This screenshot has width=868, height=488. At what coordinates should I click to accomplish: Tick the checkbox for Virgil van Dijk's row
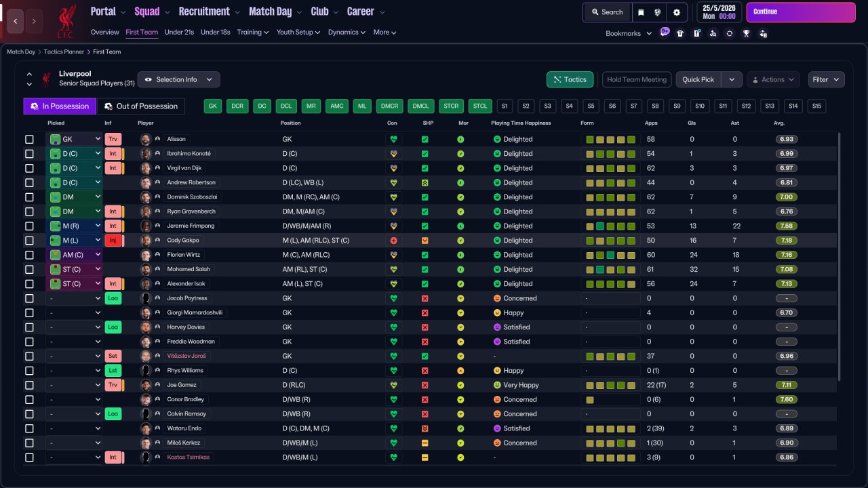(x=29, y=168)
